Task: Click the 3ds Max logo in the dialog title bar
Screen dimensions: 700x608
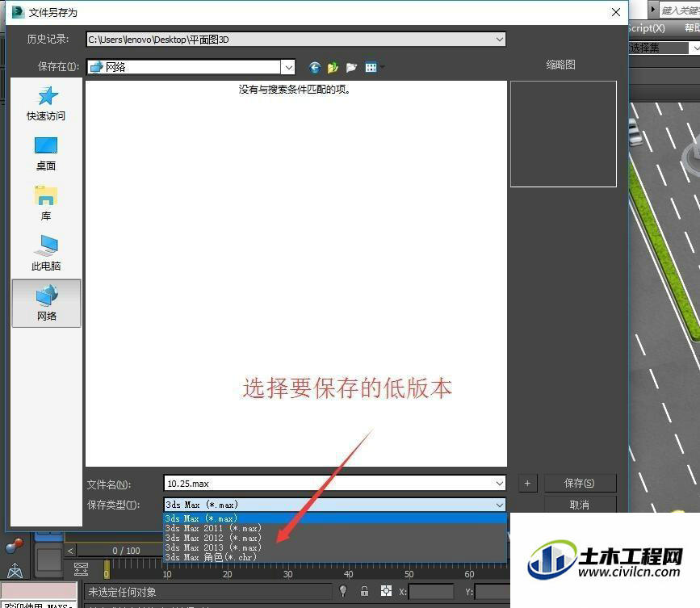Action: tap(19, 12)
